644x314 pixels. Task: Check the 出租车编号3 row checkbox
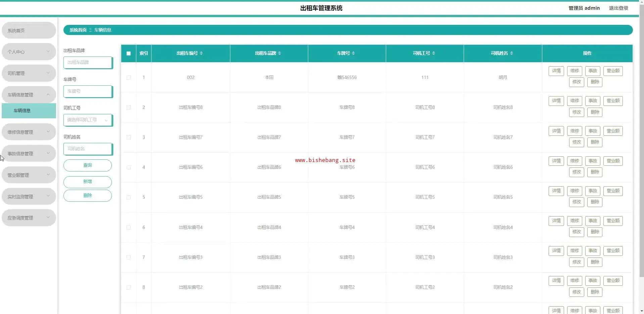pyautogui.click(x=129, y=258)
